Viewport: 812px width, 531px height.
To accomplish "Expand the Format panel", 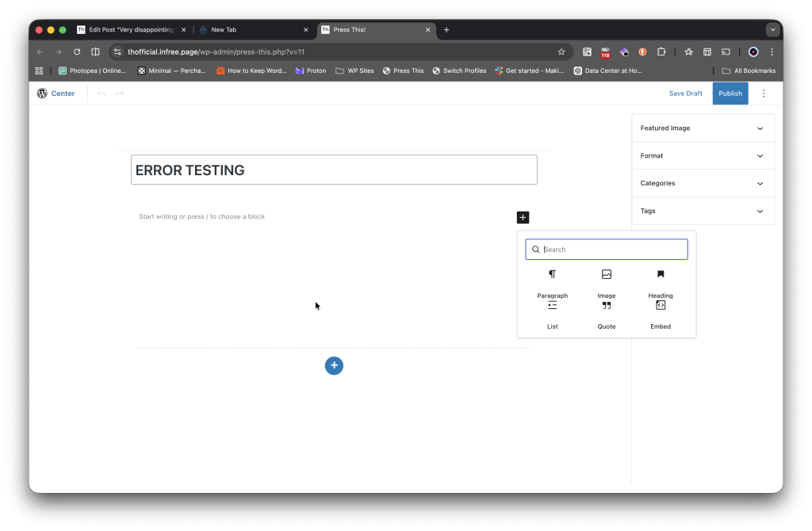I will pos(703,156).
